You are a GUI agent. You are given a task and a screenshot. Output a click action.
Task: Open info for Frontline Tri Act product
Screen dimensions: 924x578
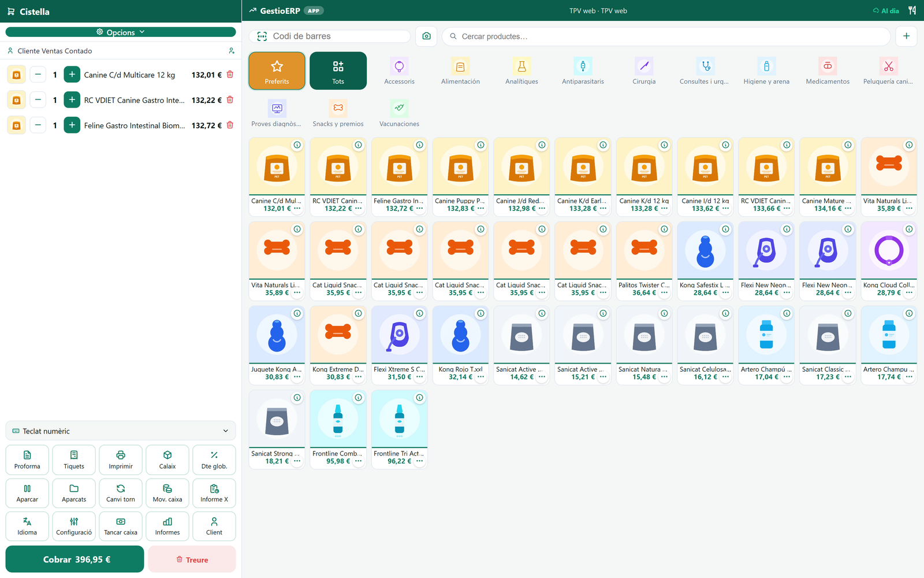point(419,398)
